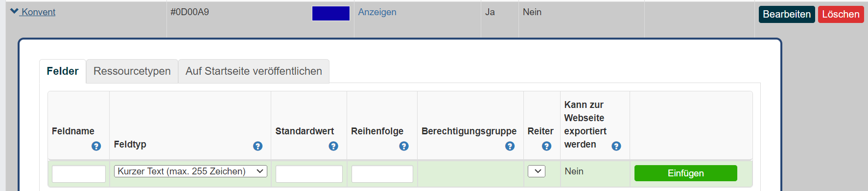Open the help icon under Reihenfolge
The width and height of the screenshot is (868, 191).
(404, 146)
